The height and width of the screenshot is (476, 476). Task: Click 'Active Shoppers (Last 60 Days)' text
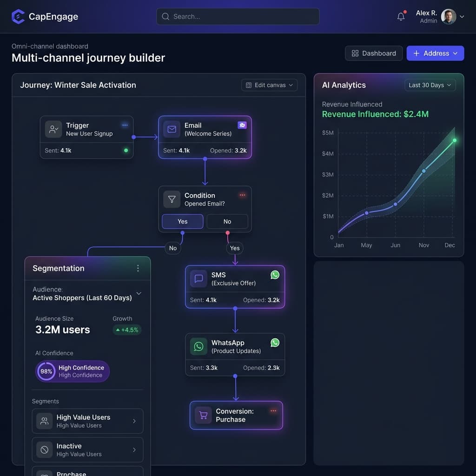[x=82, y=298]
